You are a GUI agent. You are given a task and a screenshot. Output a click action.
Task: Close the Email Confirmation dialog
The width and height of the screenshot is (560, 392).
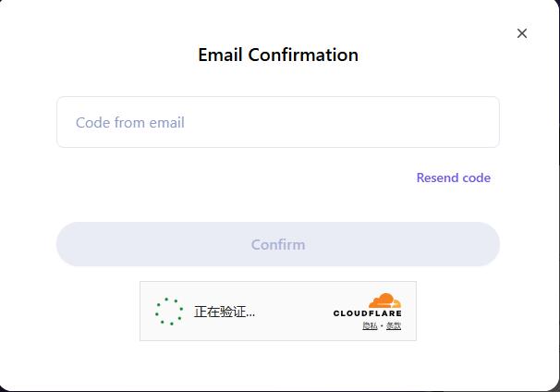pos(522,33)
